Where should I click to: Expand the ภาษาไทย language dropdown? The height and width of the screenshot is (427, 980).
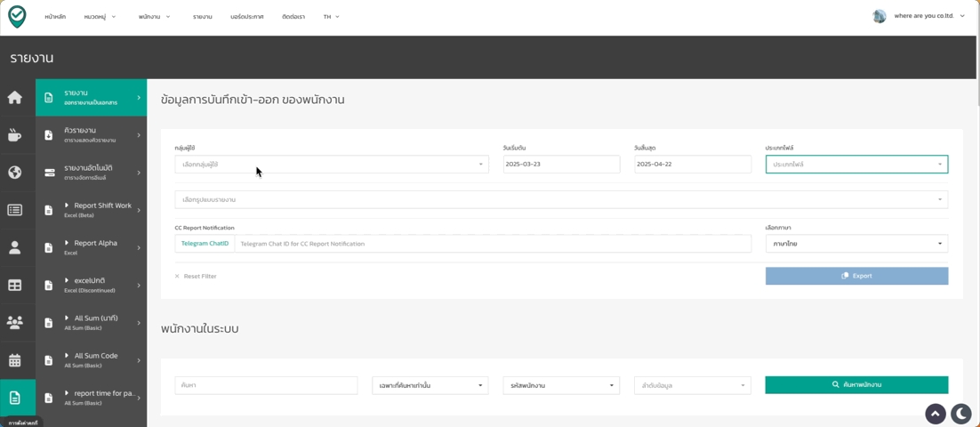coord(856,244)
